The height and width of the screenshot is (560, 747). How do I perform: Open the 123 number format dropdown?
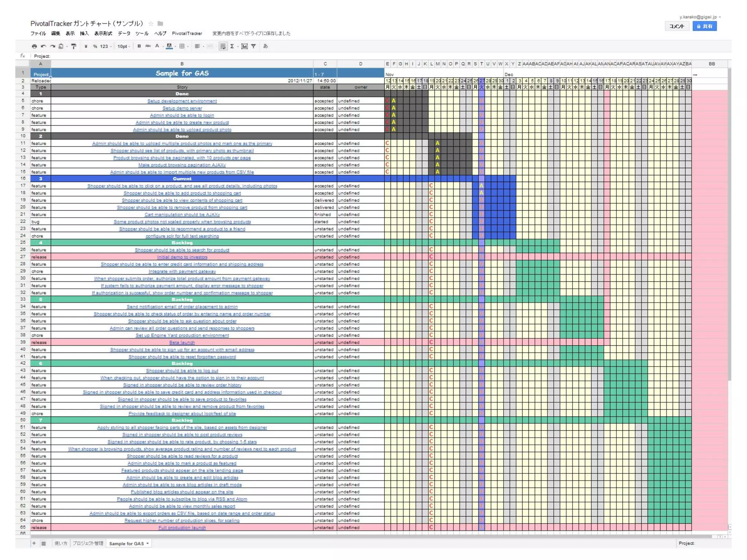[x=106, y=46]
